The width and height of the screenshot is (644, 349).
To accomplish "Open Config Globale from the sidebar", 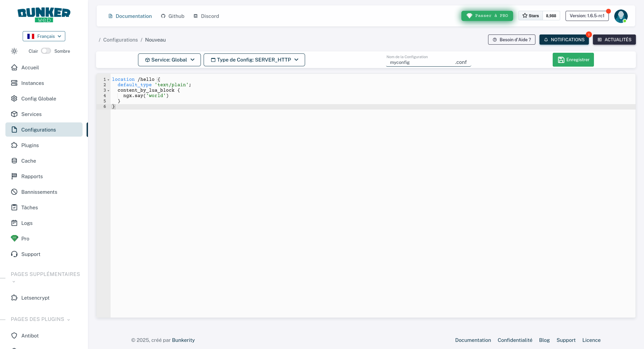I will click(38, 98).
